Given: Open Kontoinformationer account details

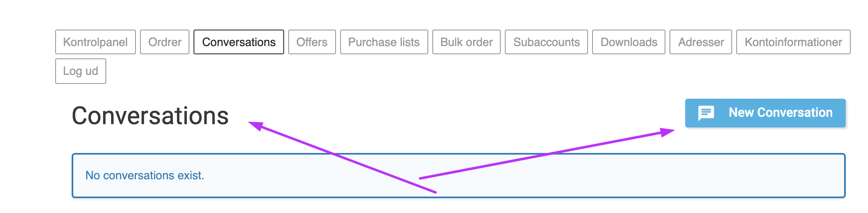Looking at the screenshot, I should pyautogui.click(x=793, y=42).
